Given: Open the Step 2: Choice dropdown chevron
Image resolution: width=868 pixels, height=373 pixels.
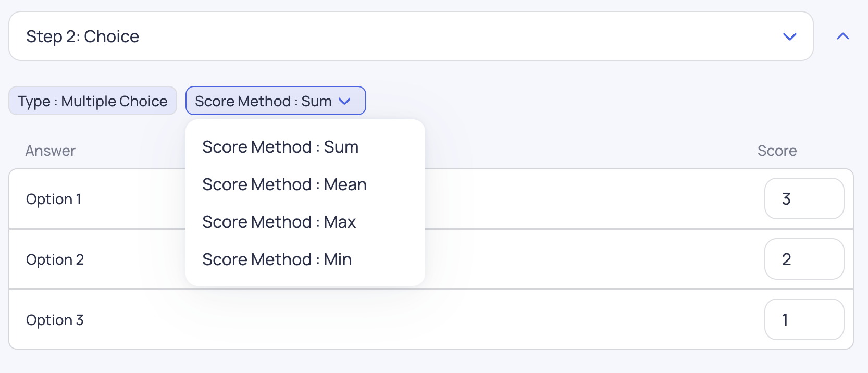Looking at the screenshot, I should (790, 36).
